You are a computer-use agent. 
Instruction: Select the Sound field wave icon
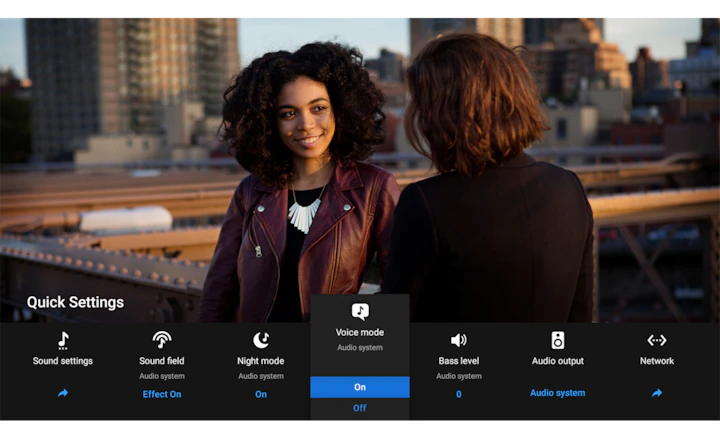point(161,340)
